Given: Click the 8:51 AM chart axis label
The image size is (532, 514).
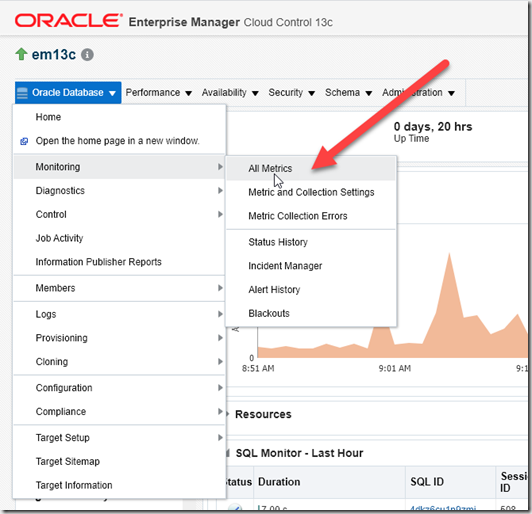Looking at the screenshot, I should pyautogui.click(x=258, y=368).
